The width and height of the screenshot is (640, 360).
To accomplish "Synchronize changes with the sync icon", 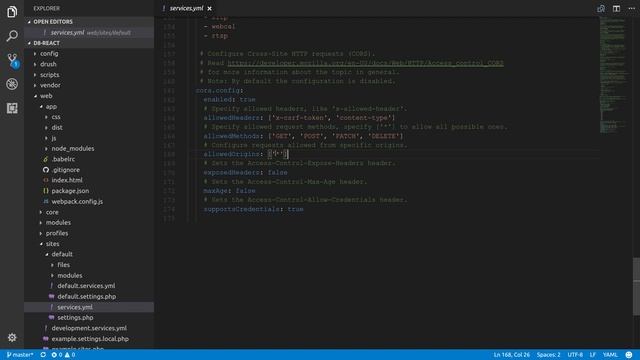I will (x=43, y=355).
